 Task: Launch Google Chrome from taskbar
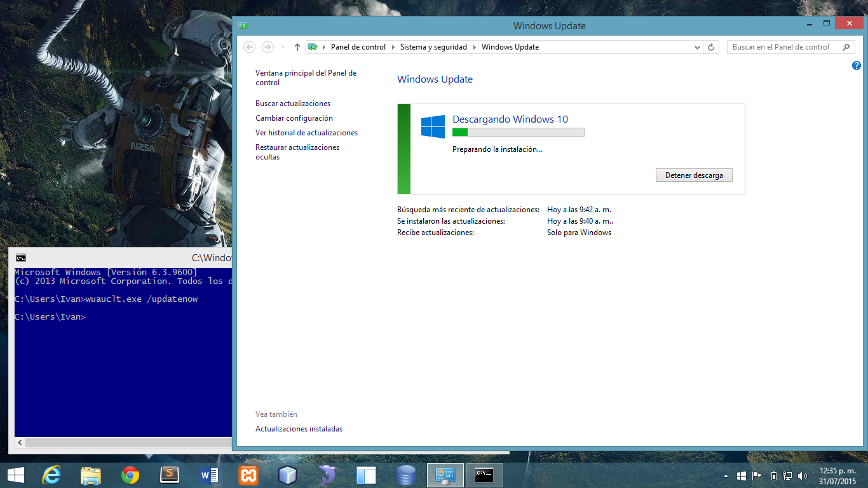pyautogui.click(x=130, y=475)
